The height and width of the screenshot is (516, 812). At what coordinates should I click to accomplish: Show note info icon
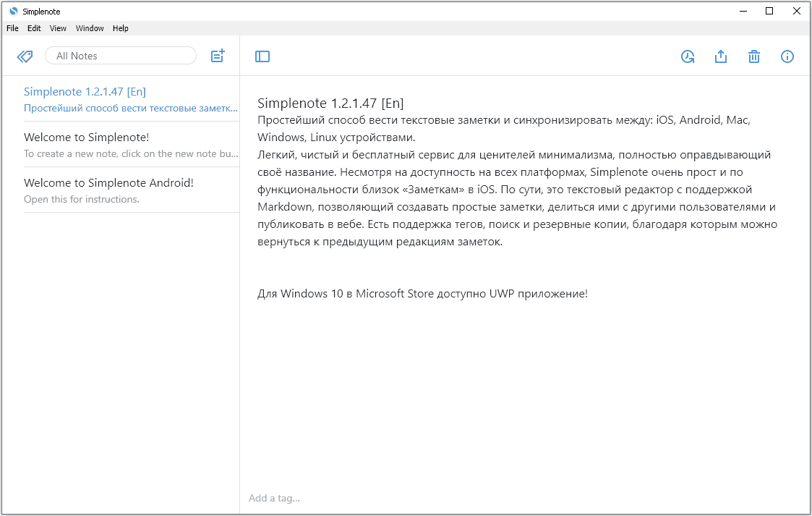(x=787, y=56)
